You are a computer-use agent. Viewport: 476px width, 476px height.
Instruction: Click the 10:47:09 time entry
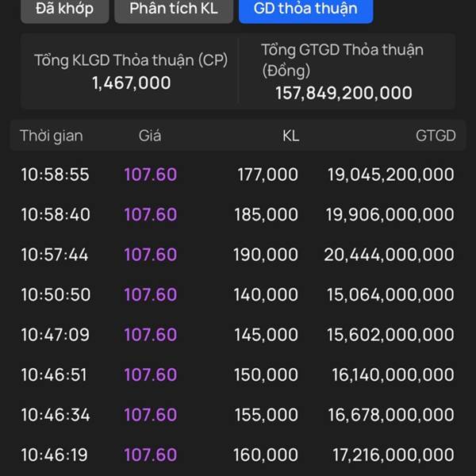56,335
